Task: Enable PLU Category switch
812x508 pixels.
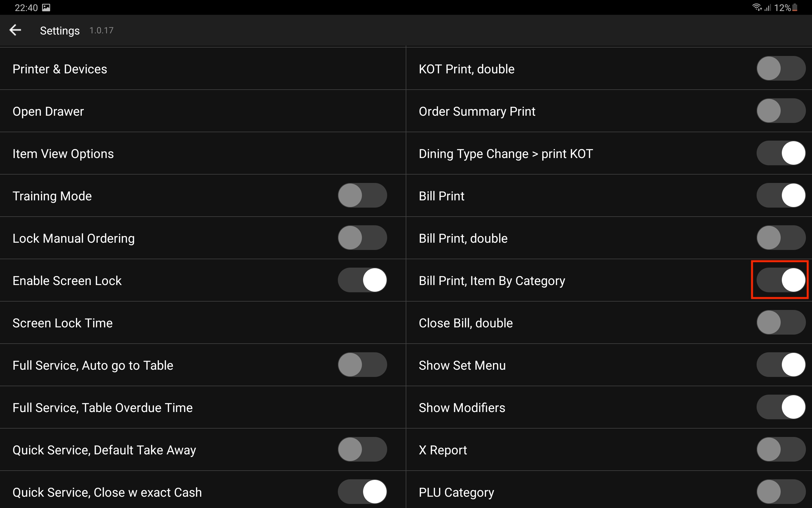Action: (x=781, y=492)
